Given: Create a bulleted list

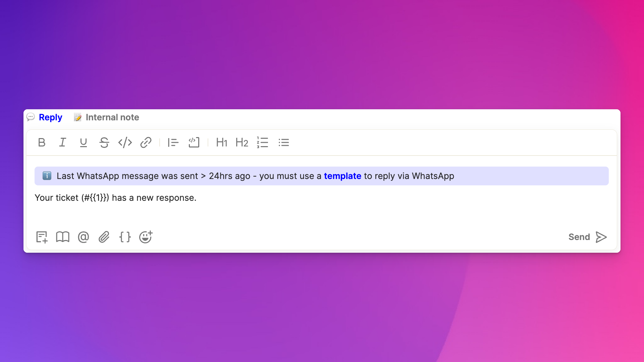Looking at the screenshot, I should pos(283,142).
